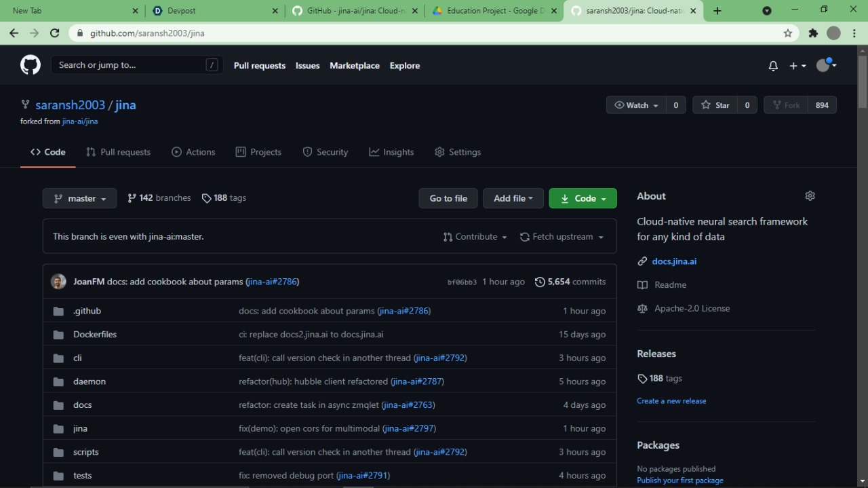
Task: Switch to the Projects tab
Action: point(258,152)
